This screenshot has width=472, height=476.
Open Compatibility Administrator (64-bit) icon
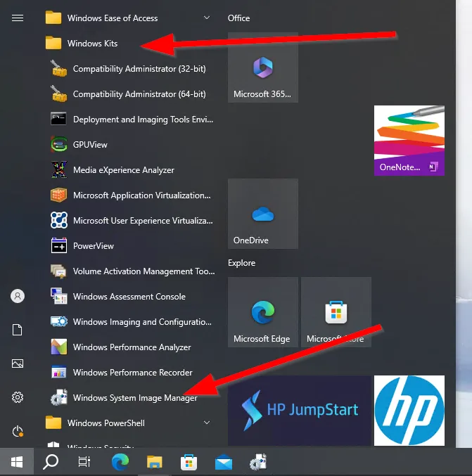coord(58,94)
